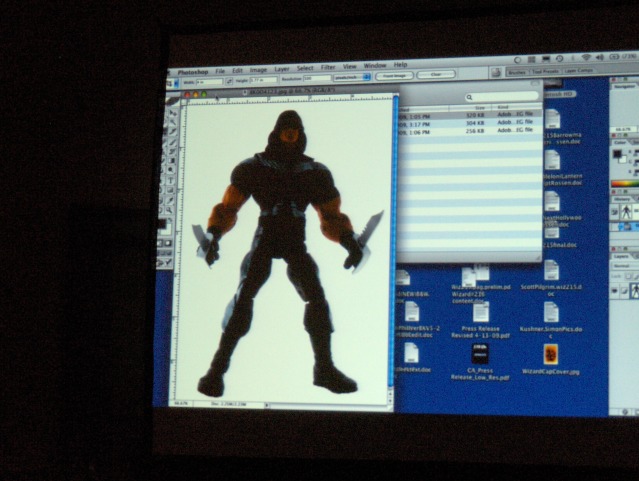Screen dimensions: 639x481
Task: Click the Wi-Fi status icon
Action: (x=586, y=57)
